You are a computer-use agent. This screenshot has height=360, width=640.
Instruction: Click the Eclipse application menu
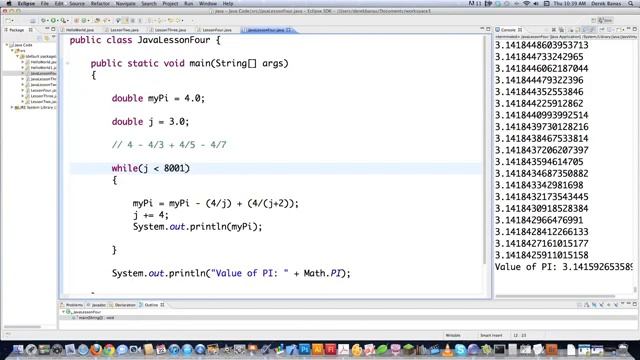click(26, 3)
